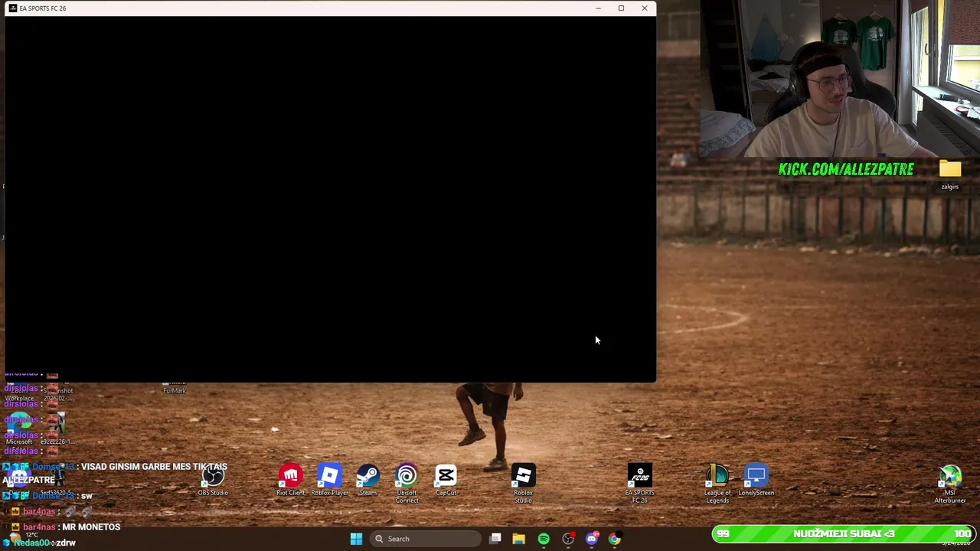Viewport: 980px width, 551px height.
Task: Open the LonelyScreen desktop shortcut
Action: [756, 480]
